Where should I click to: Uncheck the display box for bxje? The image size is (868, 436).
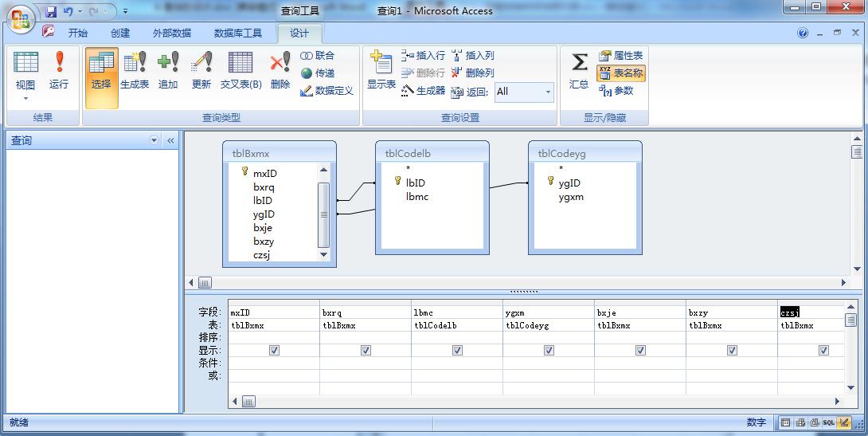click(x=640, y=350)
